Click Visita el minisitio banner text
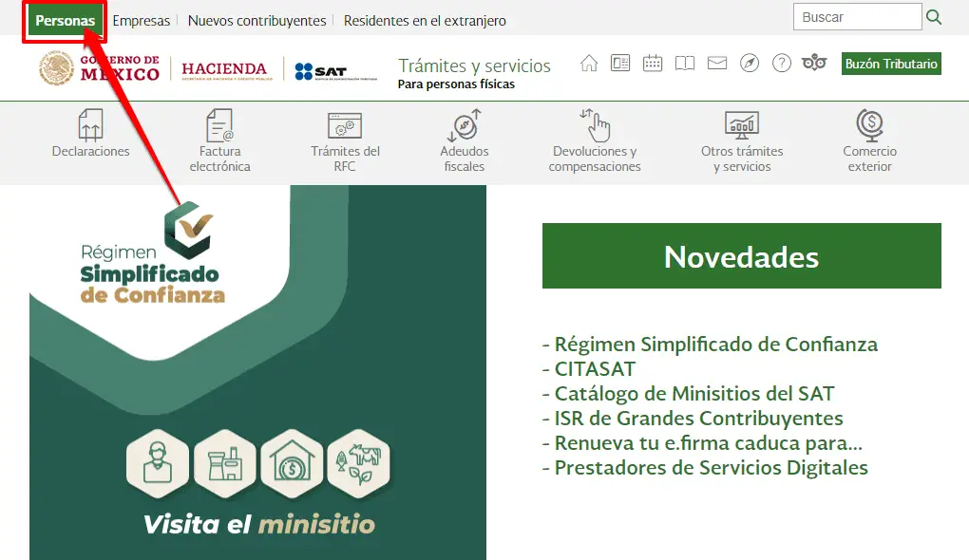Image resolution: width=969 pixels, height=560 pixels. point(259,524)
